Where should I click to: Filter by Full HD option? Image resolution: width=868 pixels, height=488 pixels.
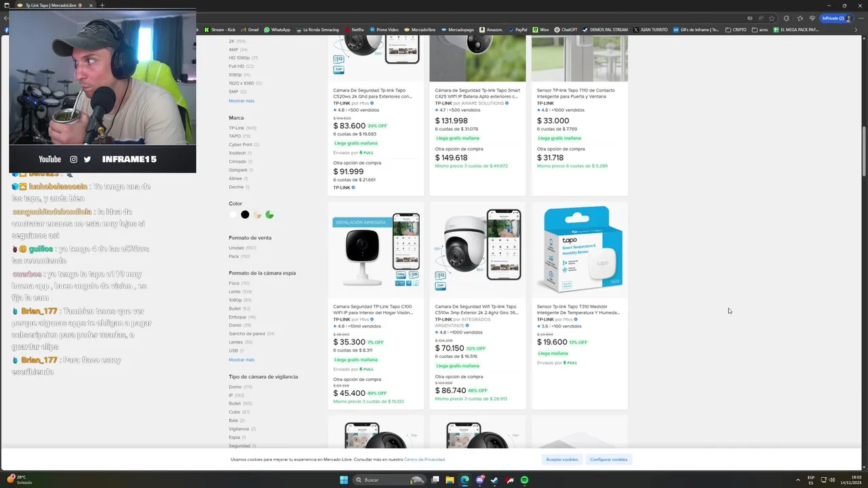241,66
